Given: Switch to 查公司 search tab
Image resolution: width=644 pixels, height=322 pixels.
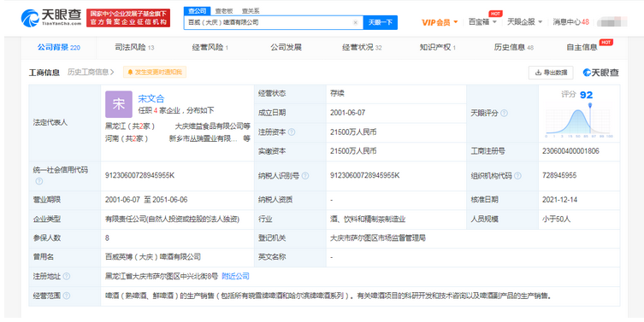Looking at the screenshot, I should (x=198, y=11).
